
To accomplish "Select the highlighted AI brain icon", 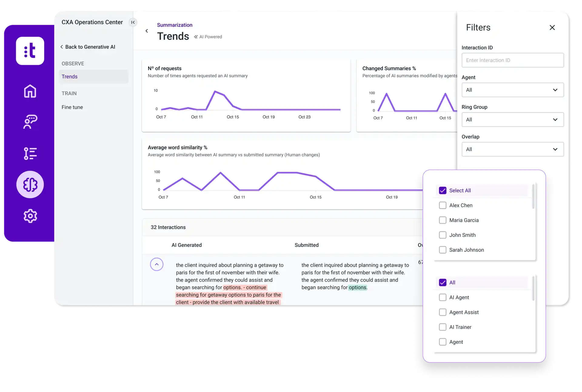I will pos(30,184).
